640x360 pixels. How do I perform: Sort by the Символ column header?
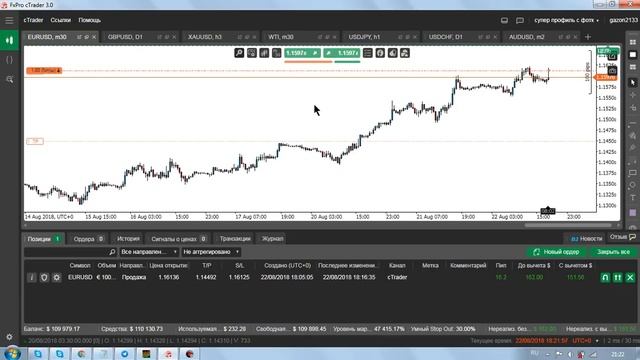(80, 265)
